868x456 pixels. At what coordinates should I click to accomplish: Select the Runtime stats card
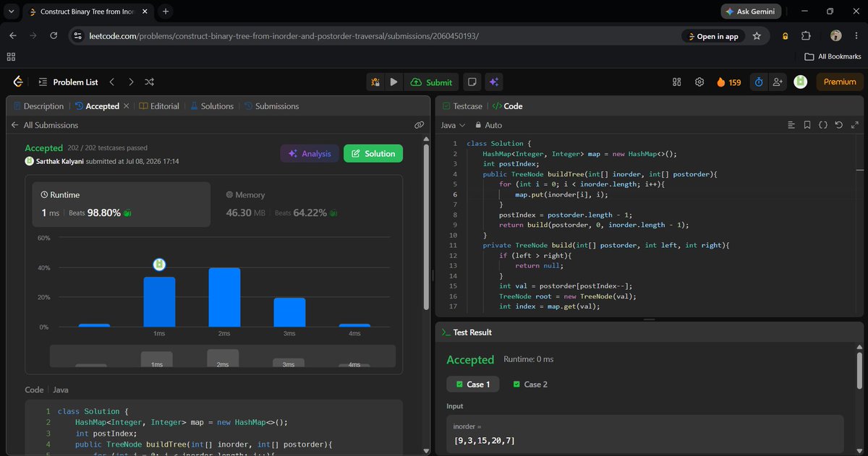pyautogui.click(x=122, y=205)
